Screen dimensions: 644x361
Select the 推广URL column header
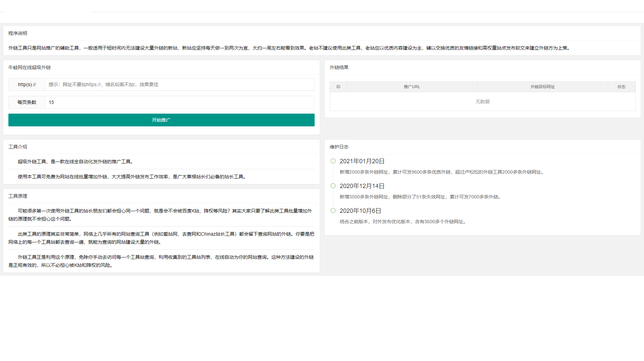(412, 86)
